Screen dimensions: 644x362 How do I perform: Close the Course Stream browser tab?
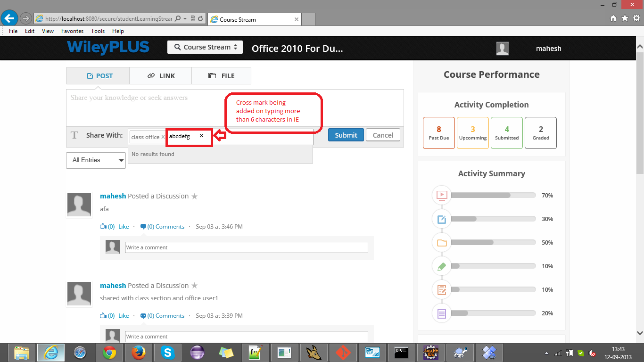click(x=296, y=19)
